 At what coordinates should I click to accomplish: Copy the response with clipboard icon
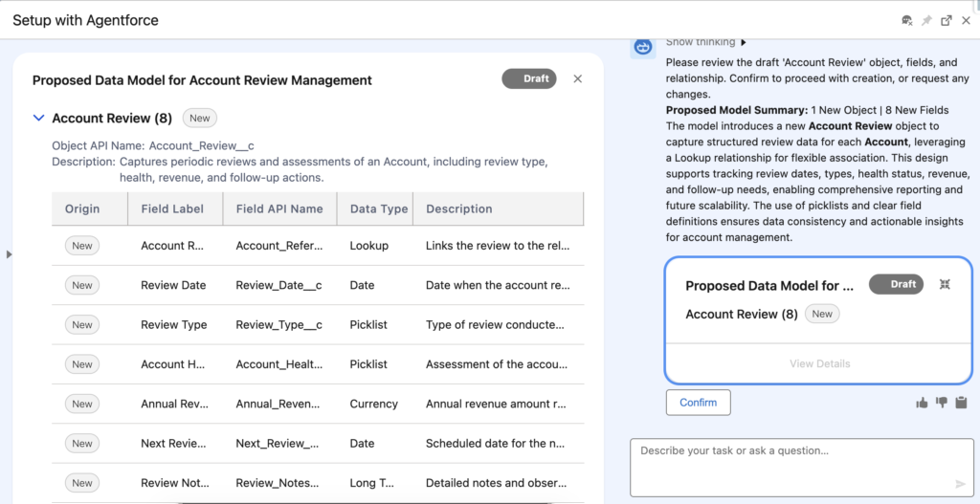[961, 403]
